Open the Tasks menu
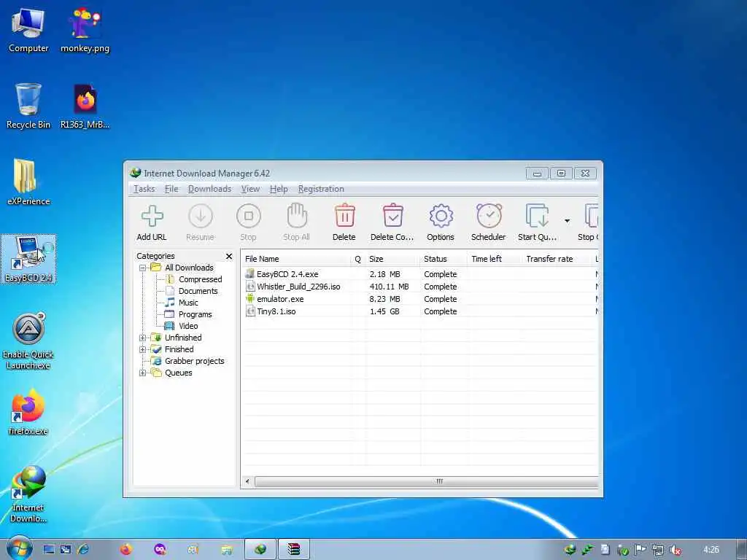 (144, 189)
